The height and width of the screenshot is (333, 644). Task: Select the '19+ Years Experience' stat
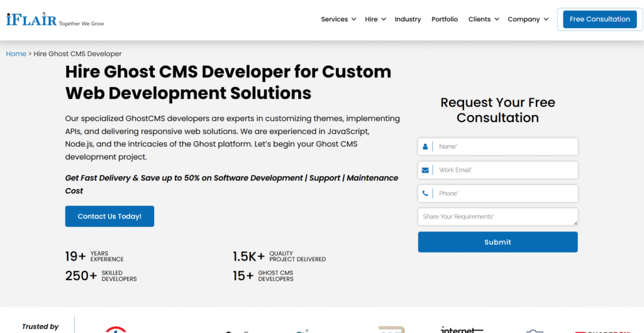point(94,256)
